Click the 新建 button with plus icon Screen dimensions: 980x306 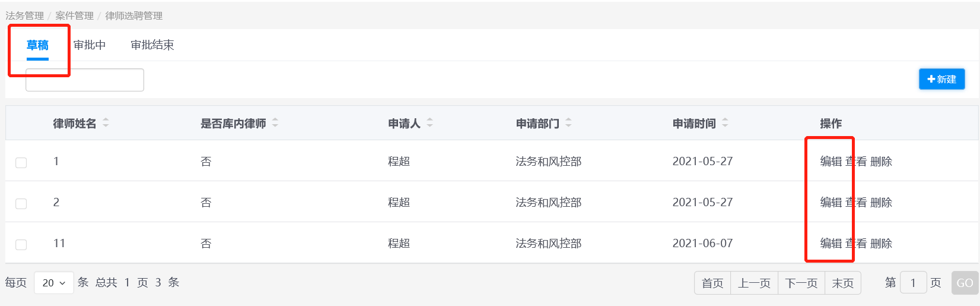tap(941, 79)
